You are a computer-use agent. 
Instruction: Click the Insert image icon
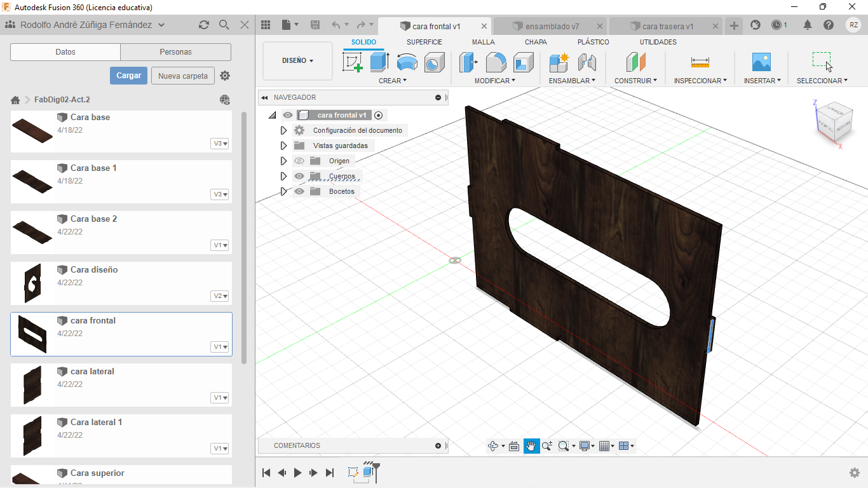click(761, 62)
